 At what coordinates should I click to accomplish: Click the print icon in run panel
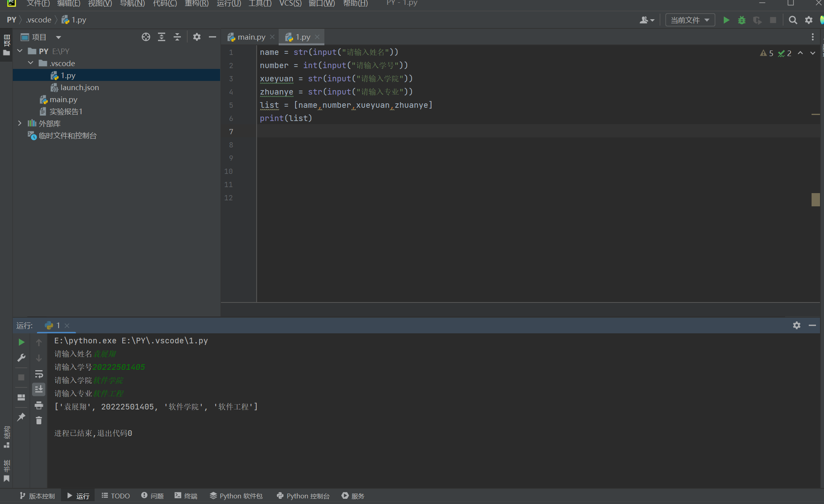click(39, 405)
